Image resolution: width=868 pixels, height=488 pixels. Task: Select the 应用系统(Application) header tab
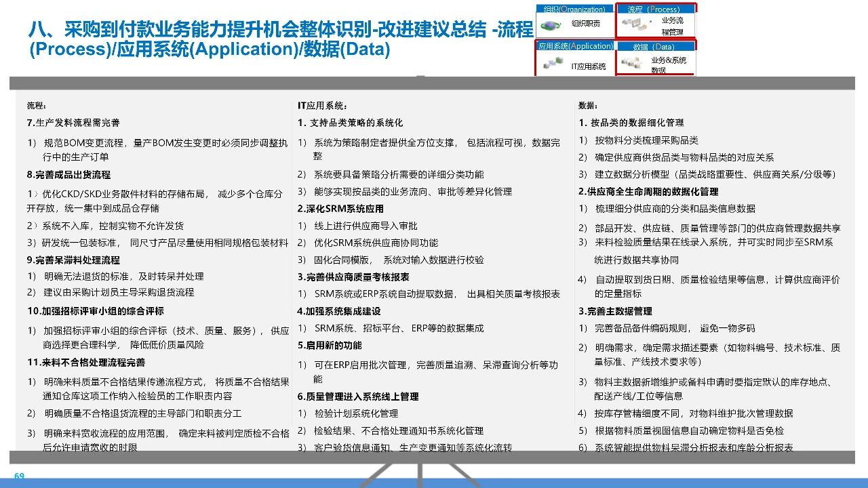575,46
